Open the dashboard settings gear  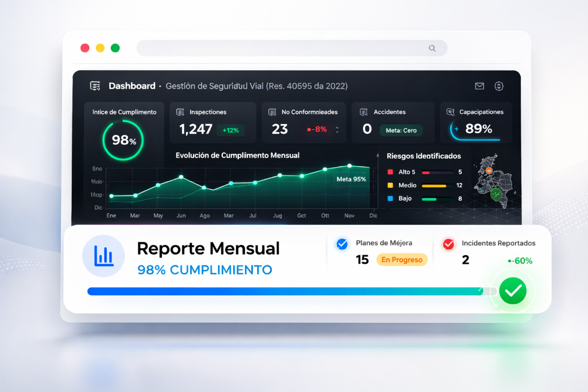[x=499, y=86]
